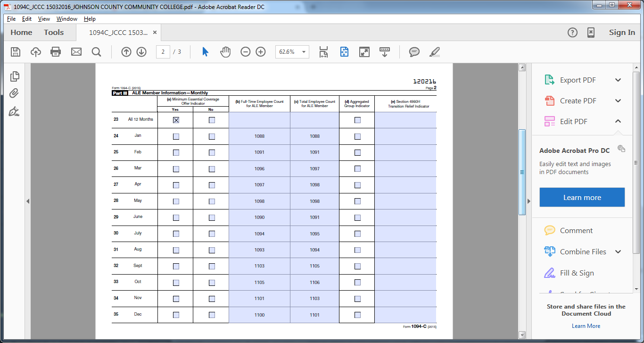Screen dimensions: 644x343
Task: Collapse right tools pane arrow
Action: [x=528, y=201]
